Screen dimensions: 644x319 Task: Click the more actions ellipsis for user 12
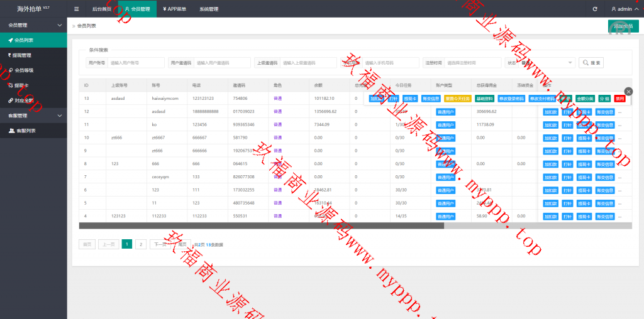point(620,112)
